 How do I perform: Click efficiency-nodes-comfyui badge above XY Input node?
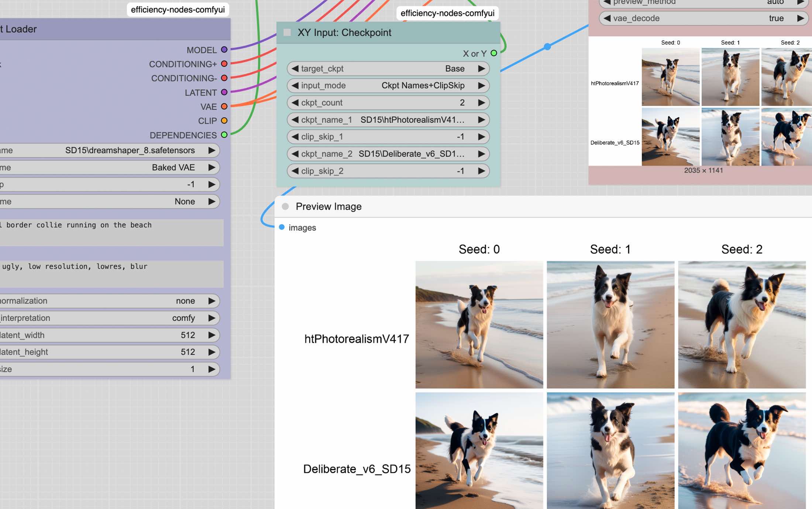click(447, 13)
